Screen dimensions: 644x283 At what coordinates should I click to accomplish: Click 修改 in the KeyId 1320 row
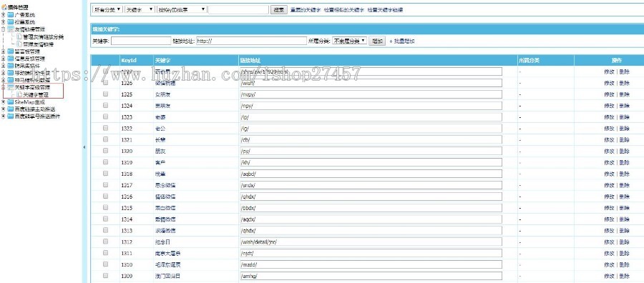609,152
